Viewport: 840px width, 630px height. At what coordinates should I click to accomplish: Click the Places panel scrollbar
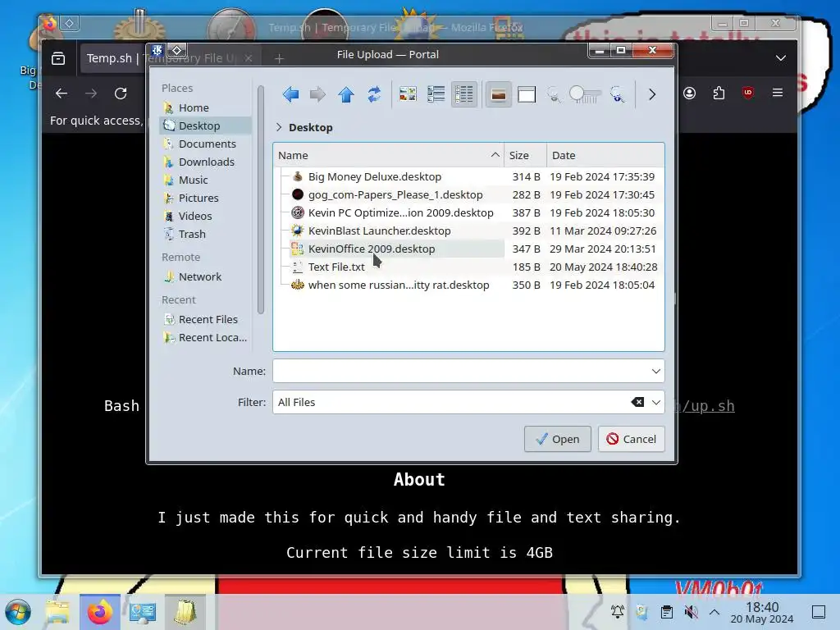[x=261, y=199]
